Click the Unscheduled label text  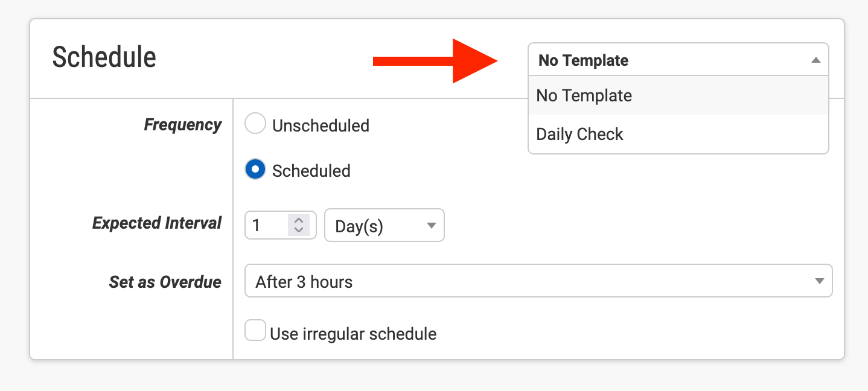pyautogui.click(x=321, y=126)
